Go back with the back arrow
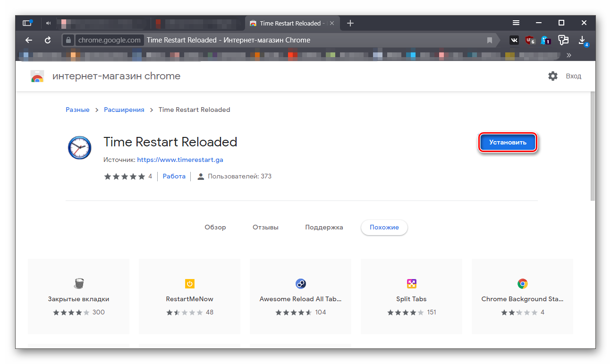611x364 pixels. [x=29, y=40]
